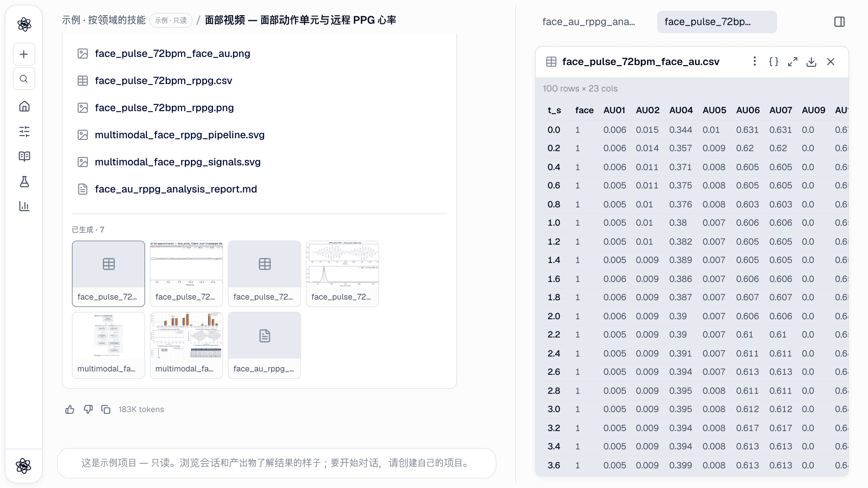Click the 183K tokens label
The width and height of the screenshot is (868, 488).
coord(141,409)
